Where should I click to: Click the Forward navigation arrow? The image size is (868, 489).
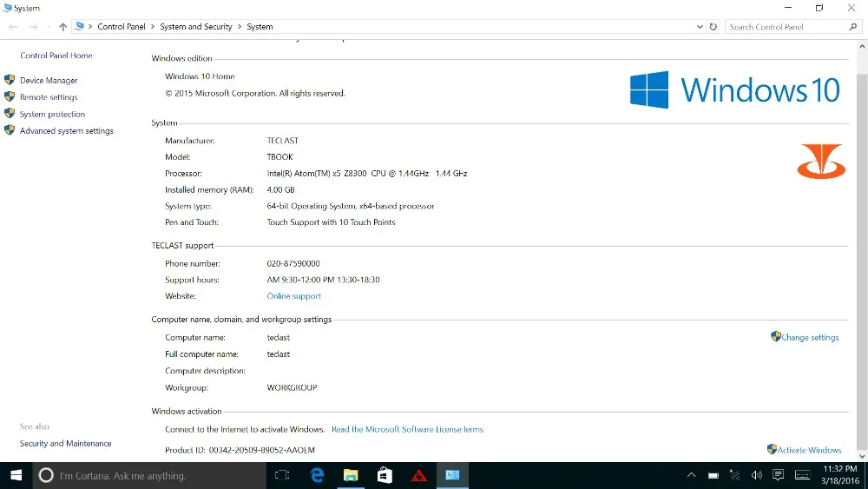33,27
